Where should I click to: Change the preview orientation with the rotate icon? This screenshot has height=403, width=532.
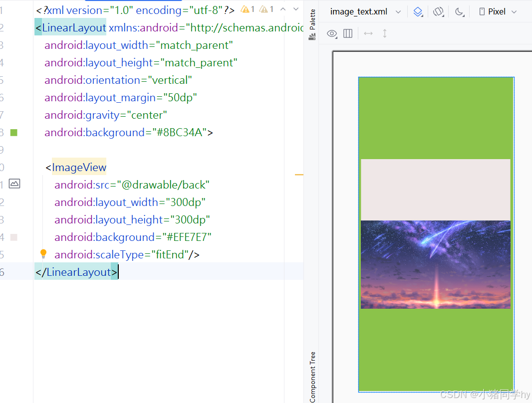(438, 12)
